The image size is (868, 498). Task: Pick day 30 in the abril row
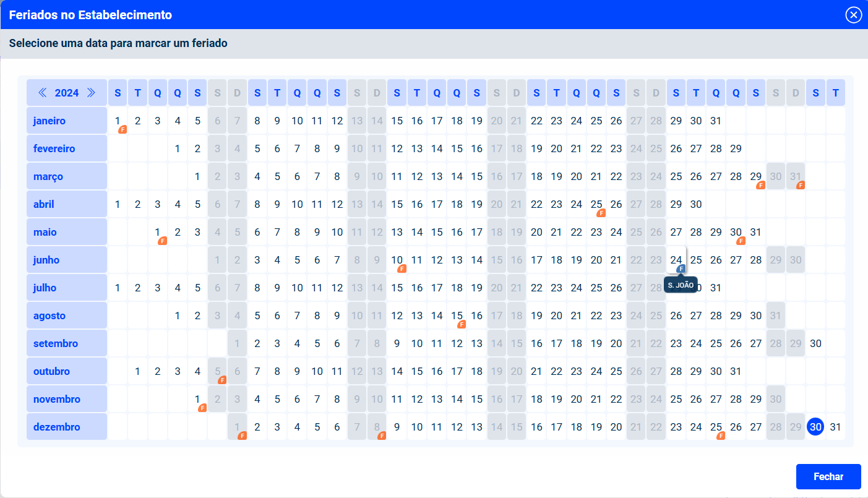(x=696, y=204)
